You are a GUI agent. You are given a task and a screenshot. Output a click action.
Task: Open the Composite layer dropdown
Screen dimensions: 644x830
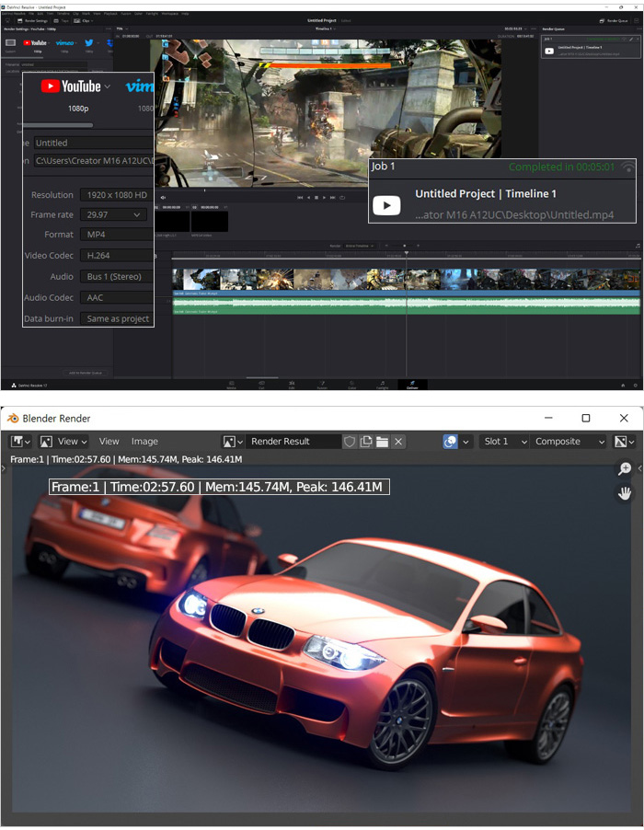click(568, 442)
